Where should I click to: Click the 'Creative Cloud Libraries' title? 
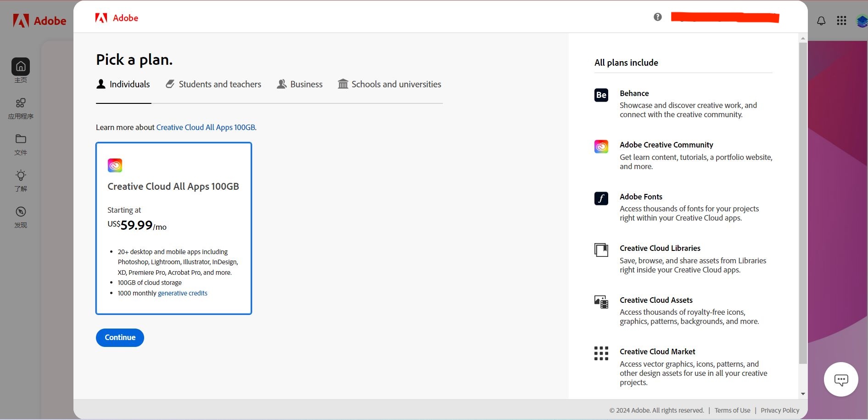tap(660, 248)
